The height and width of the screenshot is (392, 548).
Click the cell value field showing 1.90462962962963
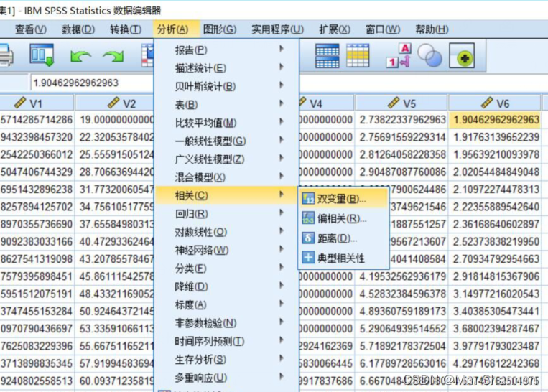[92, 83]
